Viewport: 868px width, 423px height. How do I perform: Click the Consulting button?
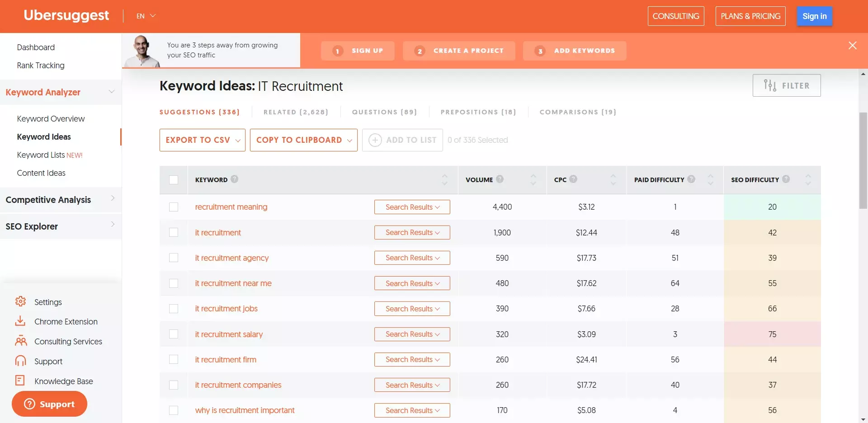coord(676,16)
